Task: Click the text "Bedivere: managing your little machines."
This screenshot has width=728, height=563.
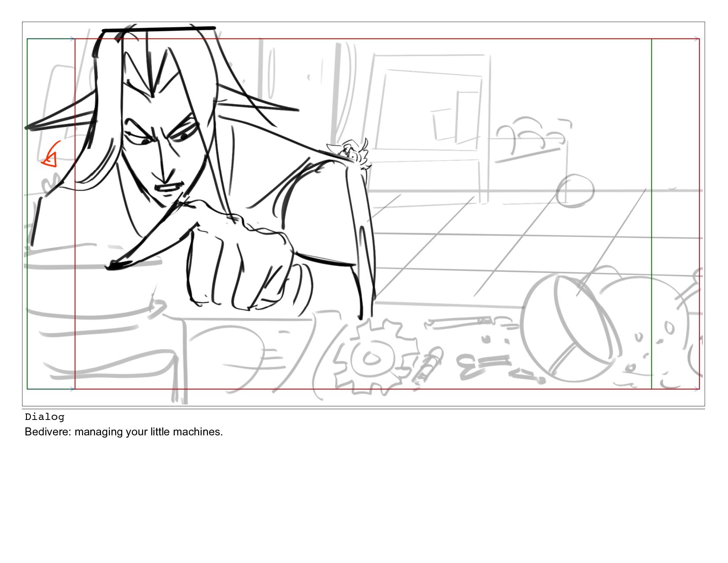Action: pos(124,432)
